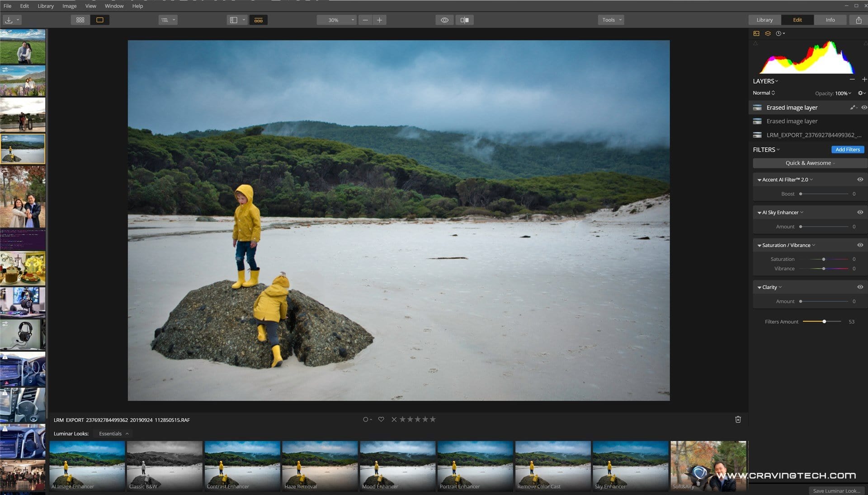Screen dimensions: 868x495
Task: Open the Essentials looks category dropdown
Action: click(113, 434)
